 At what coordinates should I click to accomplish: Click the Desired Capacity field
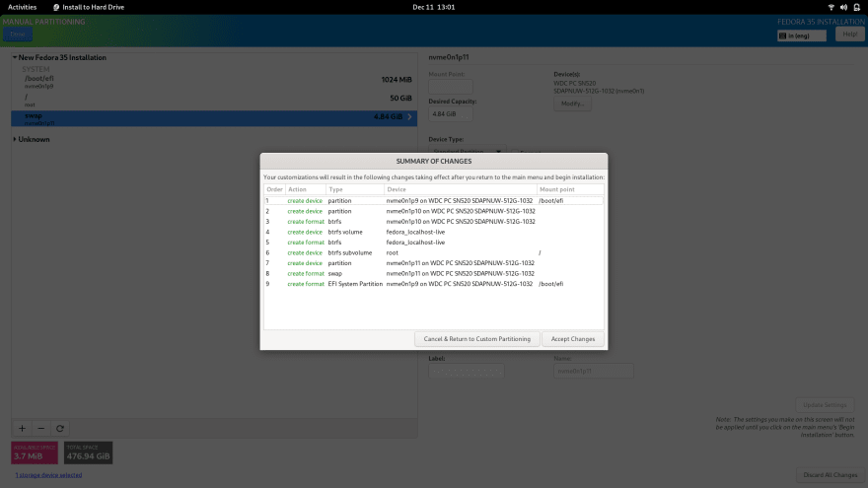(x=450, y=114)
